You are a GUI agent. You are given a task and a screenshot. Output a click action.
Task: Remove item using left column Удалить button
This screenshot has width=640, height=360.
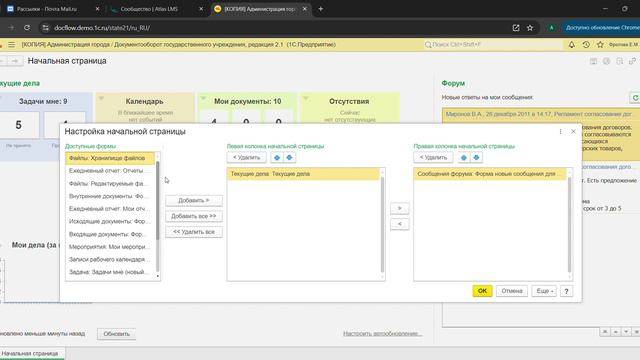coord(247,158)
